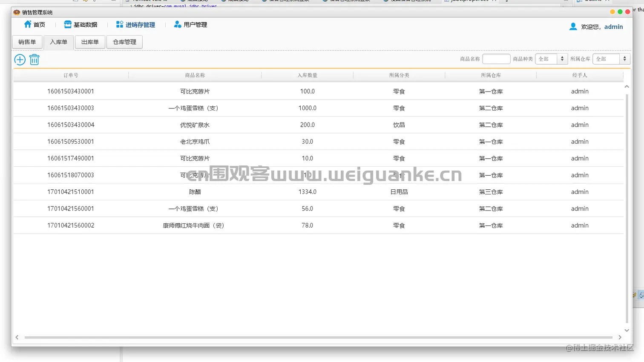This screenshot has width=644, height=362.
Task: Open the 所属仓库 dropdown
Action: click(x=611, y=59)
